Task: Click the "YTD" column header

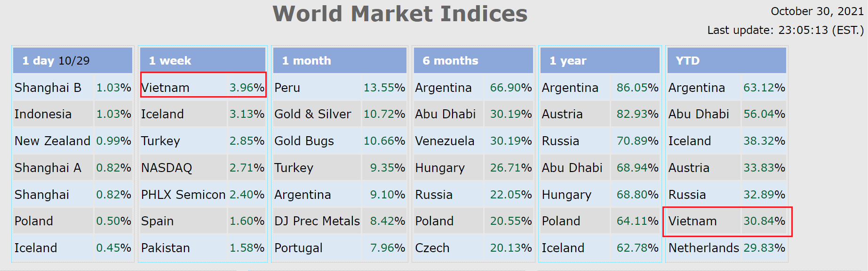Action: 687,61
